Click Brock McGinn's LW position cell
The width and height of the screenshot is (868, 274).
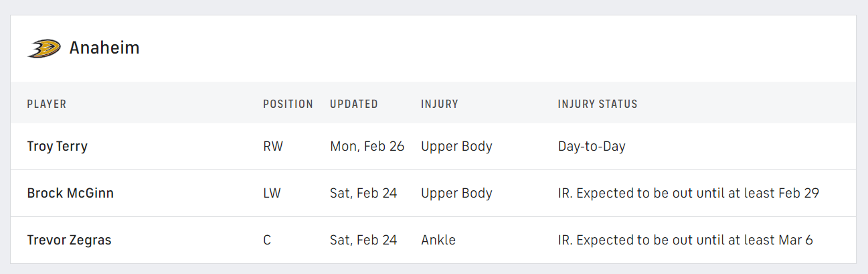point(272,193)
